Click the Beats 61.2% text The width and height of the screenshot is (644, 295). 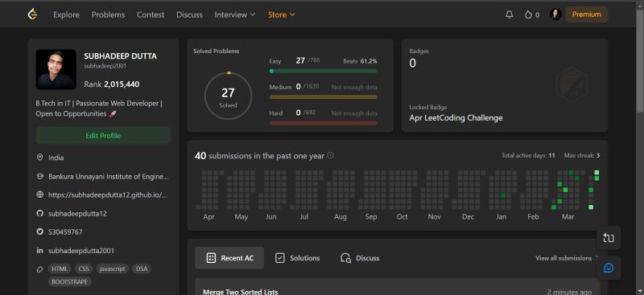pos(360,61)
